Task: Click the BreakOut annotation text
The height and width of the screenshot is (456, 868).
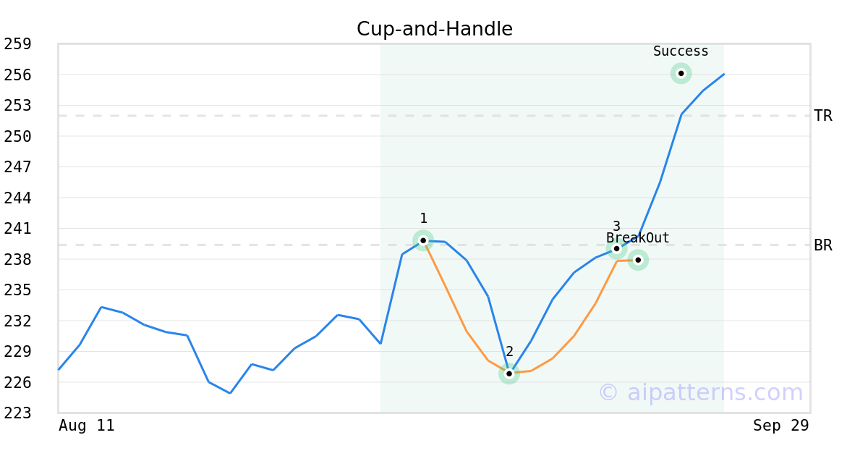Action: click(x=637, y=238)
